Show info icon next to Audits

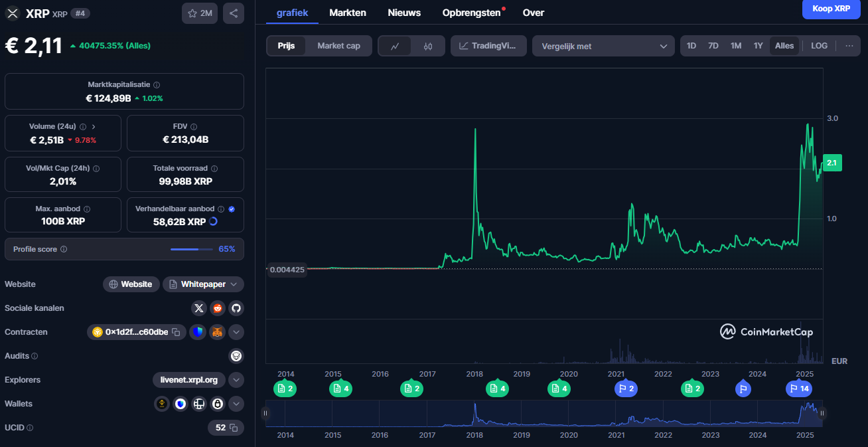[x=35, y=356]
